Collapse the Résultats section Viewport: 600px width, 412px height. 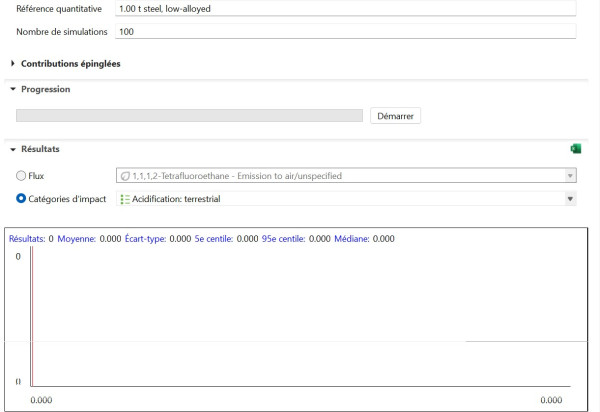click(x=13, y=149)
